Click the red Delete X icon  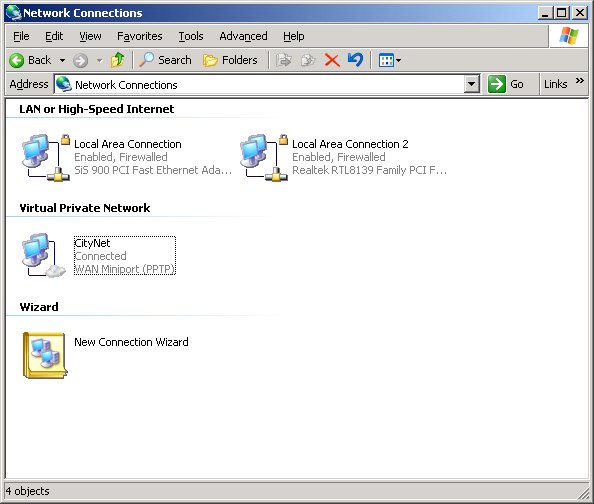pos(332,60)
